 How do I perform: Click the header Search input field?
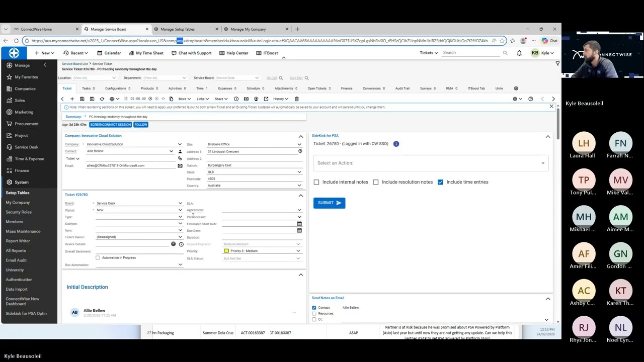(471, 53)
